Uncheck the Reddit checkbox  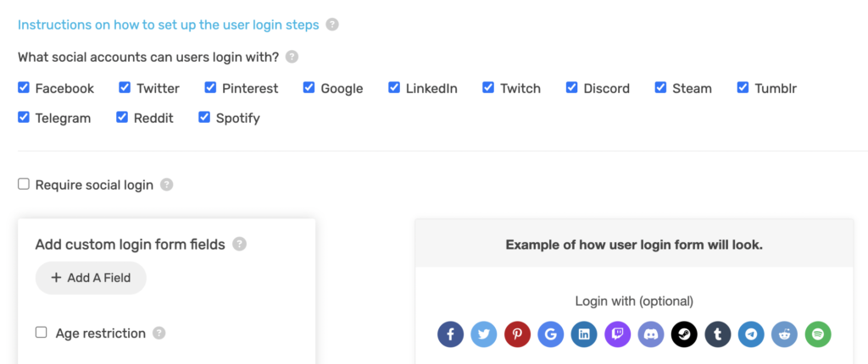pyautogui.click(x=122, y=118)
